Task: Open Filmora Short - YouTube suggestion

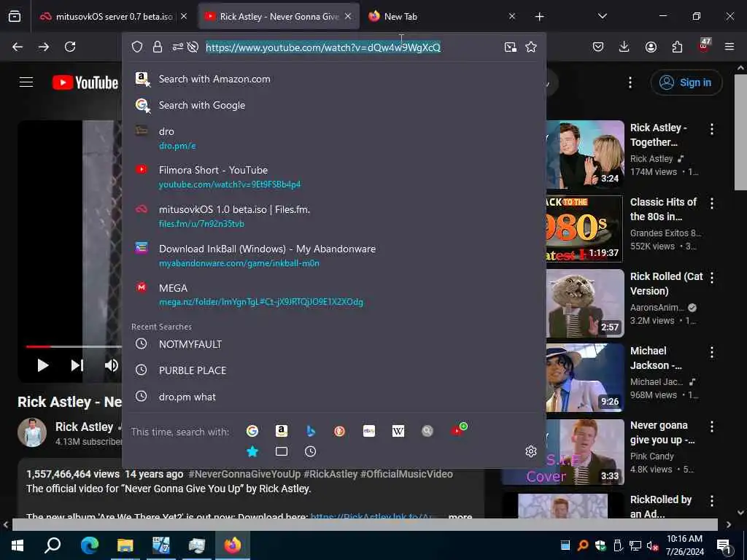Action: click(x=334, y=176)
